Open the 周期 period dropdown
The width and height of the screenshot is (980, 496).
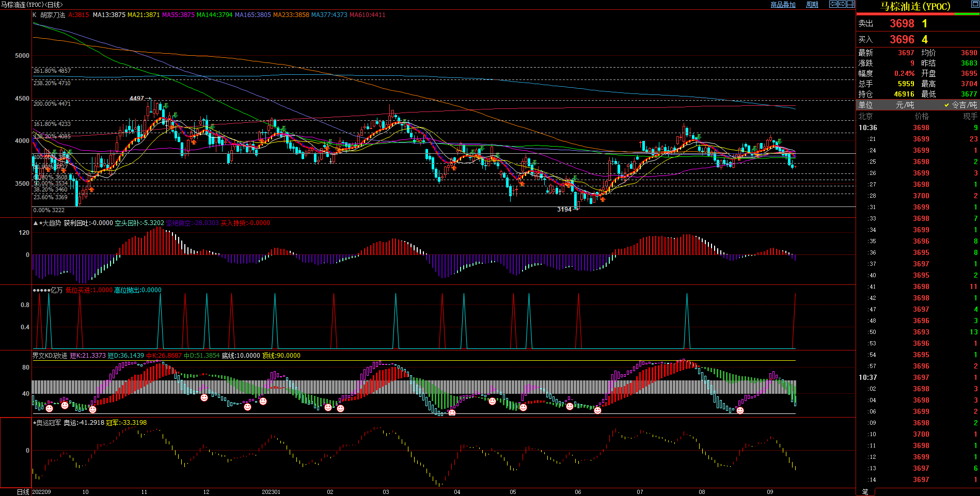coord(812,5)
